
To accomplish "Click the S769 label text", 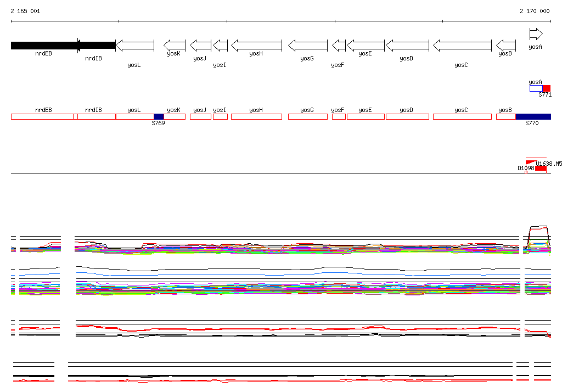I will click(x=158, y=123).
